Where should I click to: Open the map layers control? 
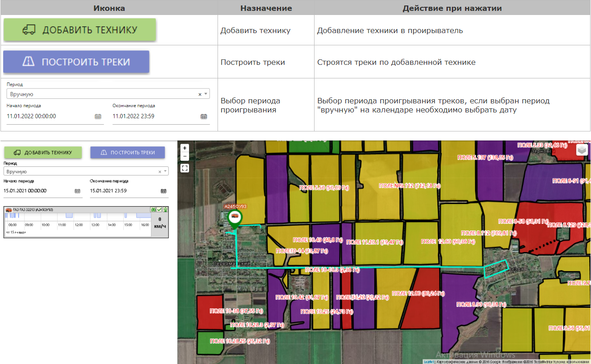click(582, 150)
